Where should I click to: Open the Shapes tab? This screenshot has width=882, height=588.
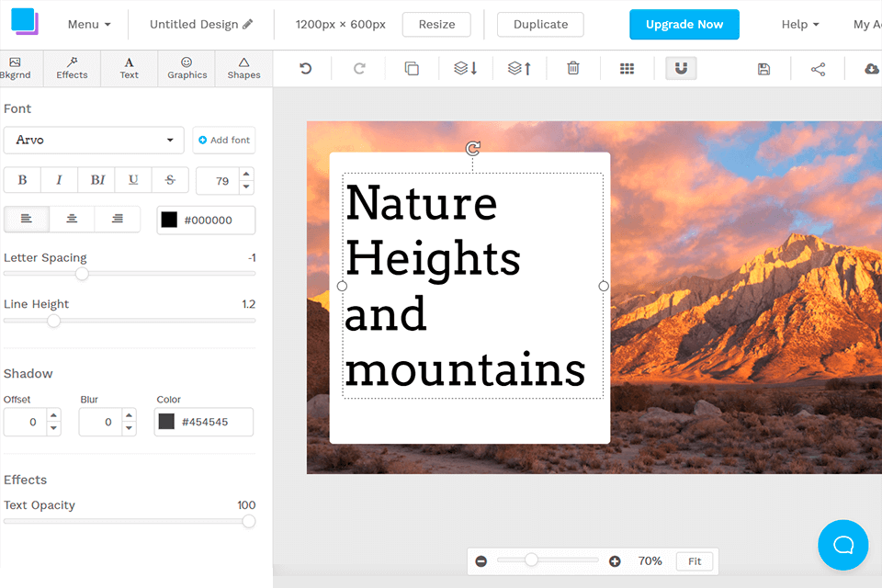pos(243,69)
